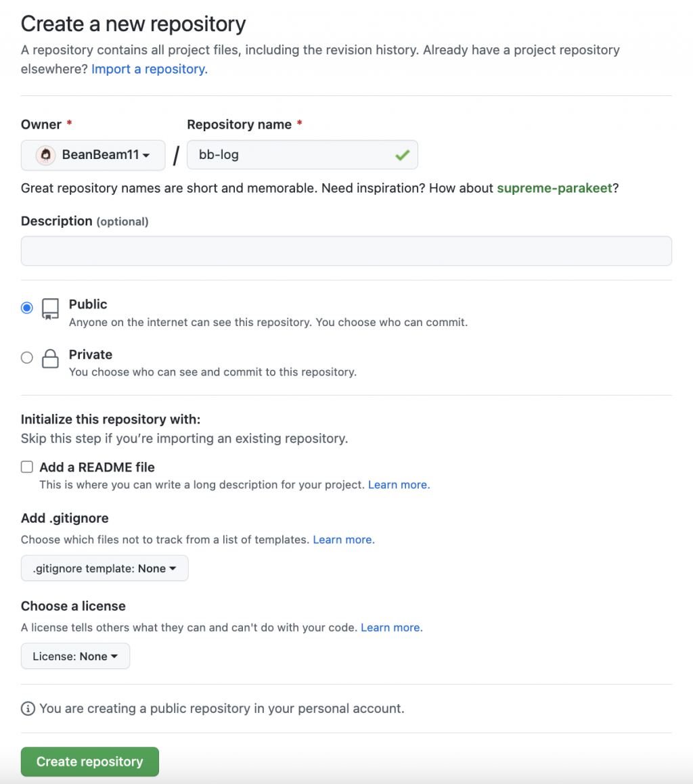Enable the Add a README file checkbox

point(27,467)
